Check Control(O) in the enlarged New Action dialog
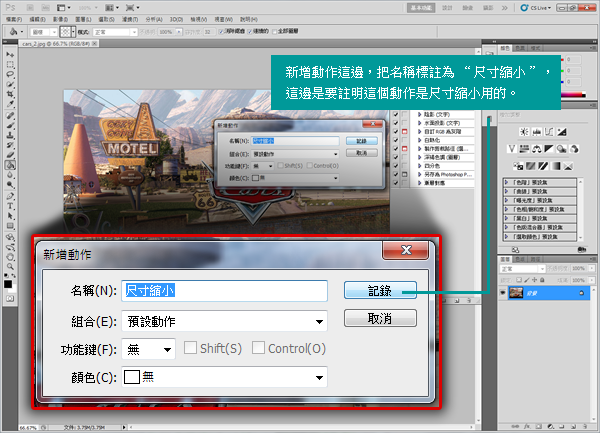This screenshot has height=433, width=600. click(258, 348)
